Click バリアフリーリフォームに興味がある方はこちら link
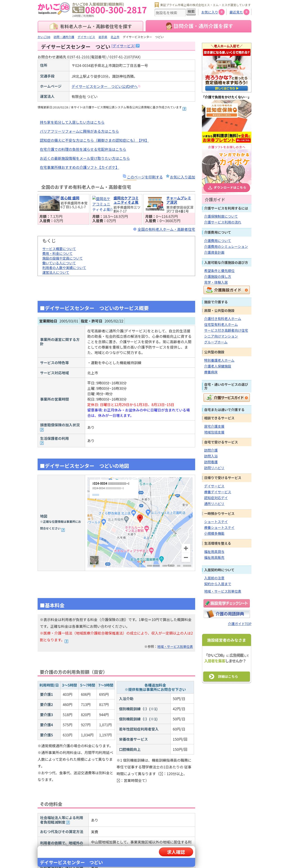This screenshot has height=868, width=289. pyautogui.click(x=79, y=131)
